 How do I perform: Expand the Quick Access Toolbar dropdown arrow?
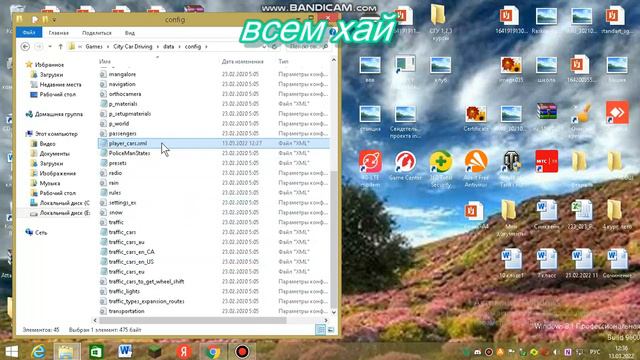54,20
